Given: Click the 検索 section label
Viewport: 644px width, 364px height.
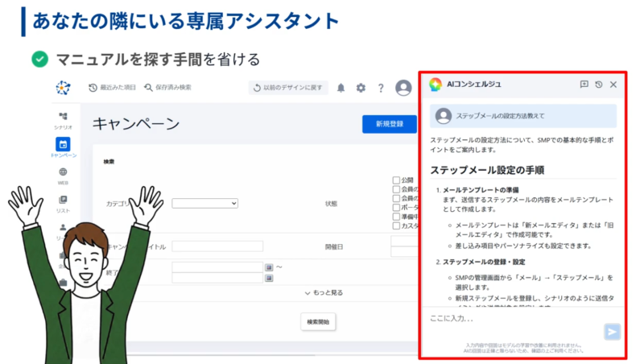Looking at the screenshot, I should tap(109, 162).
